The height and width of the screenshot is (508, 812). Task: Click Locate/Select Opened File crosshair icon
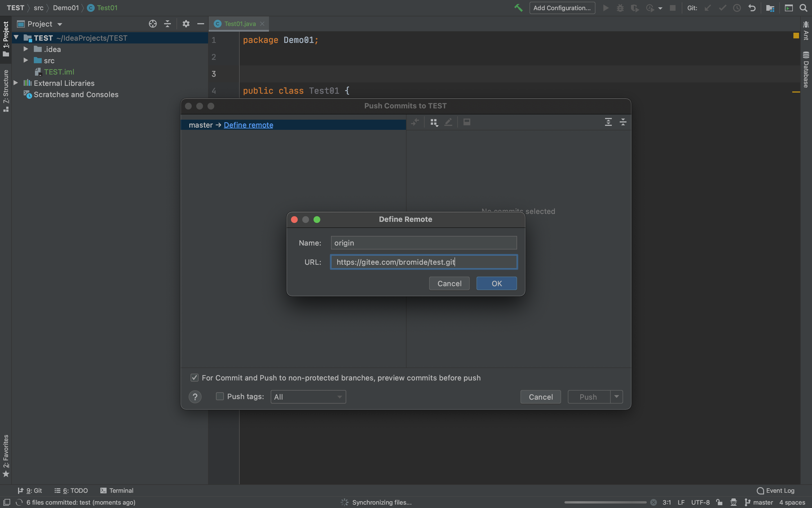pos(153,24)
